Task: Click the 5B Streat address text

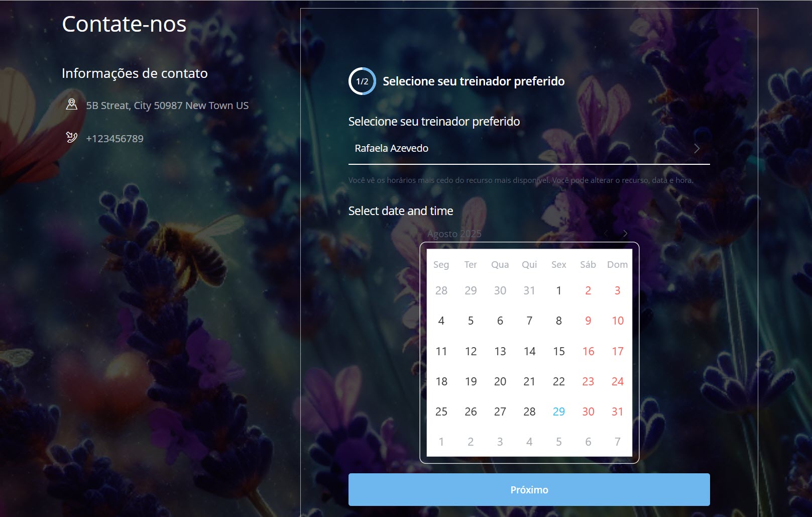Action: pyautogui.click(x=167, y=106)
